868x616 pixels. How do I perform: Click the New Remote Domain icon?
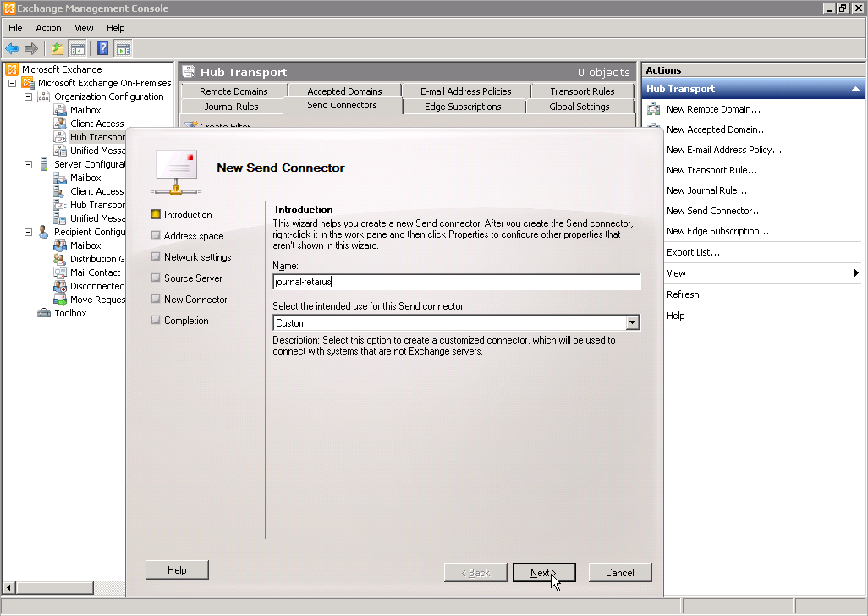[x=654, y=109]
